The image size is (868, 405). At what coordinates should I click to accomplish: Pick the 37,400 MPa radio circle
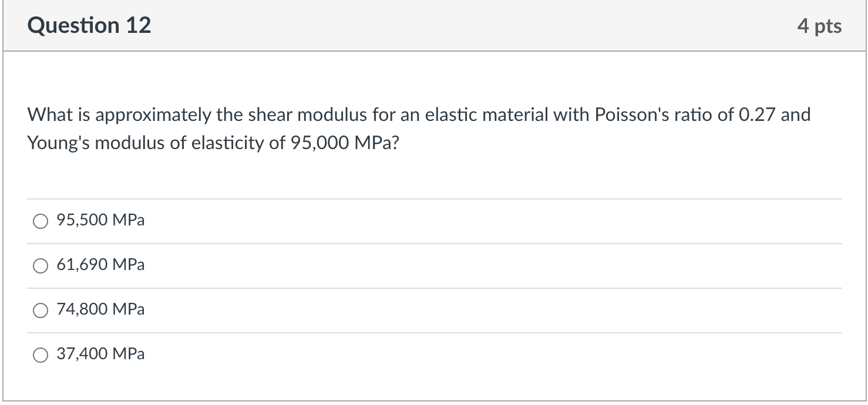click(x=41, y=355)
